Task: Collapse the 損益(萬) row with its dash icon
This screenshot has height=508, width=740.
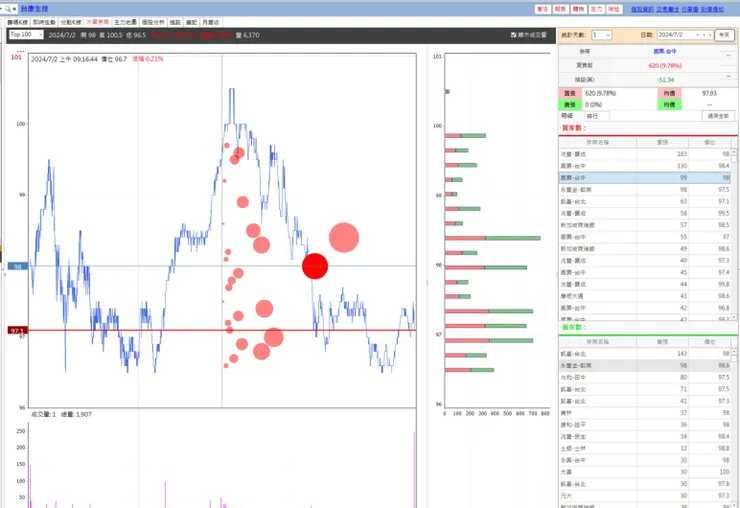Action: click(x=728, y=76)
